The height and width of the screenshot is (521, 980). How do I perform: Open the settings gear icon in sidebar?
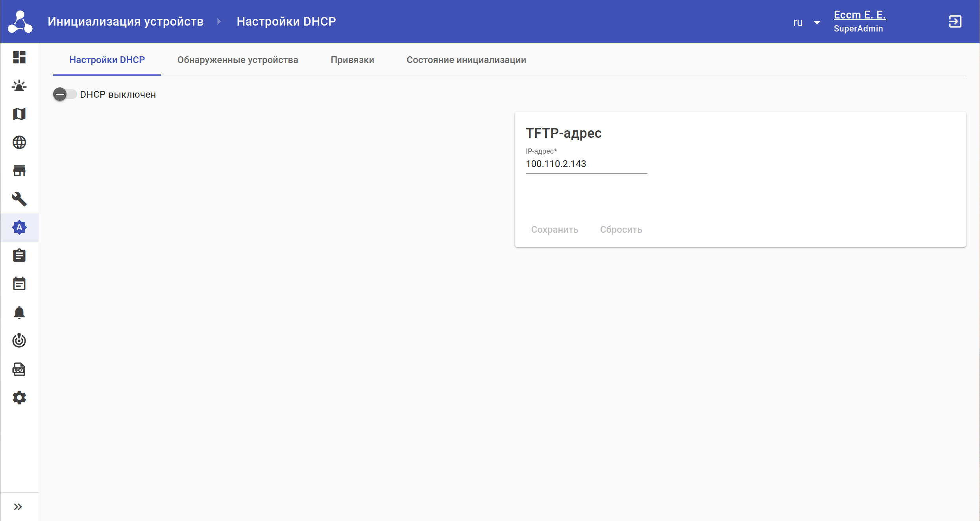pyautogui.click(x=19, y=398)
